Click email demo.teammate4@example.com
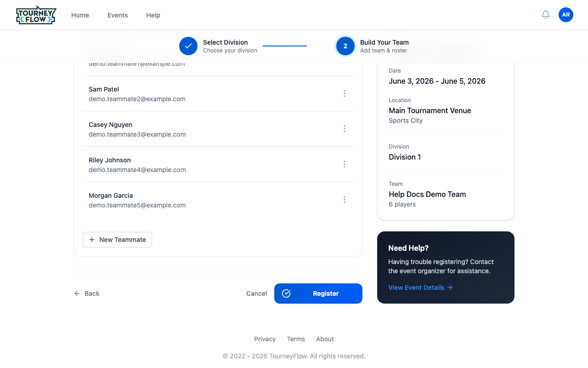588x368 pixels. [137, 170]
